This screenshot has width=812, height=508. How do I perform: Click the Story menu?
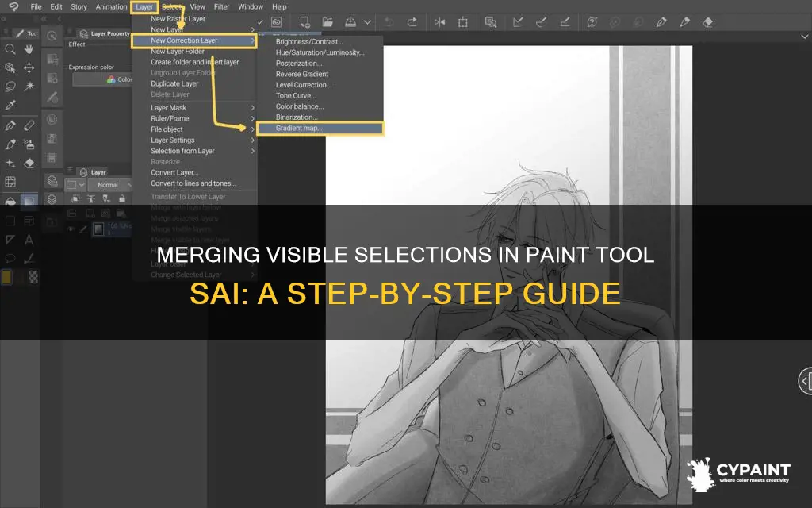[79, 6]
